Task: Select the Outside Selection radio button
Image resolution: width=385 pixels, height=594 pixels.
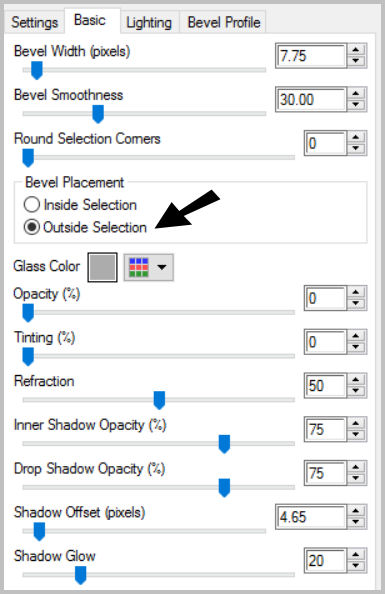Action: 31,227
